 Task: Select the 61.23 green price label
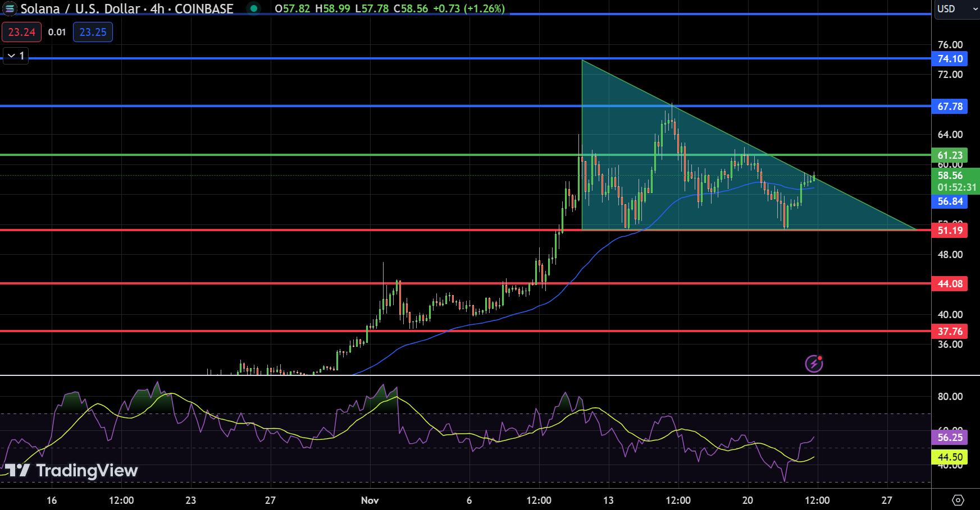click(950, 155)
